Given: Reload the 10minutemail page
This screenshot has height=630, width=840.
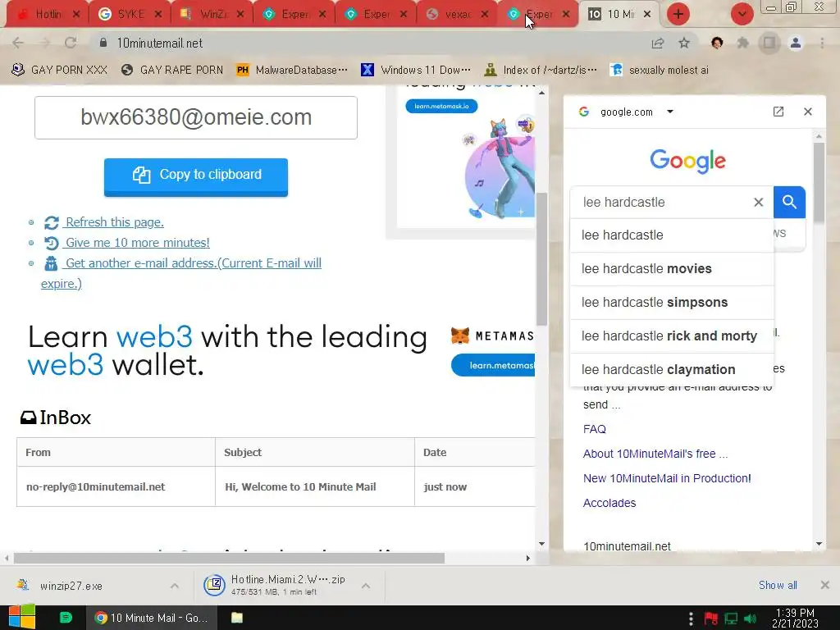Looking at the screenshot, I should coord(71,43).
